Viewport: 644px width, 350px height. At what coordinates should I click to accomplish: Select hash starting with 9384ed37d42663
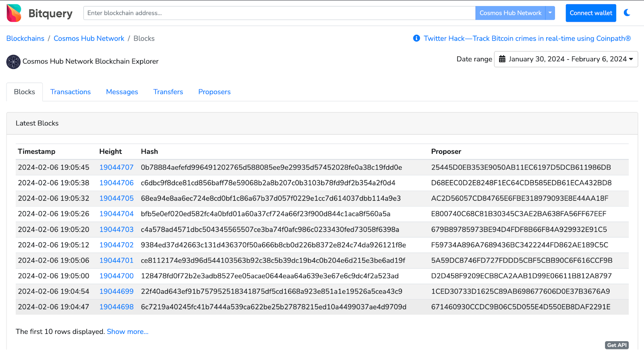tap(273, 245)
